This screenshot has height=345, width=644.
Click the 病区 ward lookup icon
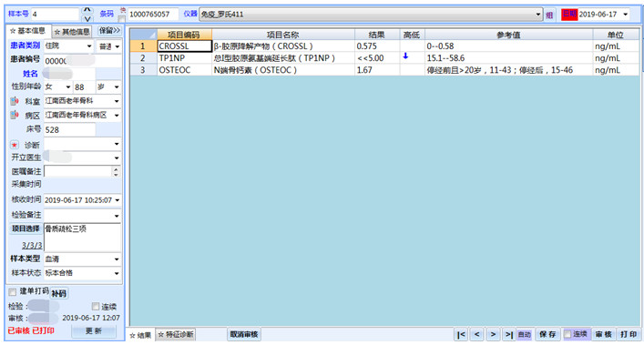tap(15, 115)
